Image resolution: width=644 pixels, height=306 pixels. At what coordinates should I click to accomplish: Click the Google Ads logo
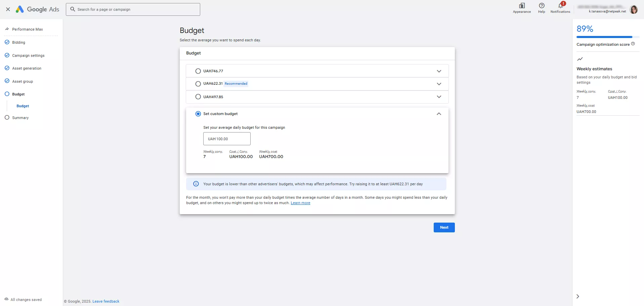[x=38, y=9]
